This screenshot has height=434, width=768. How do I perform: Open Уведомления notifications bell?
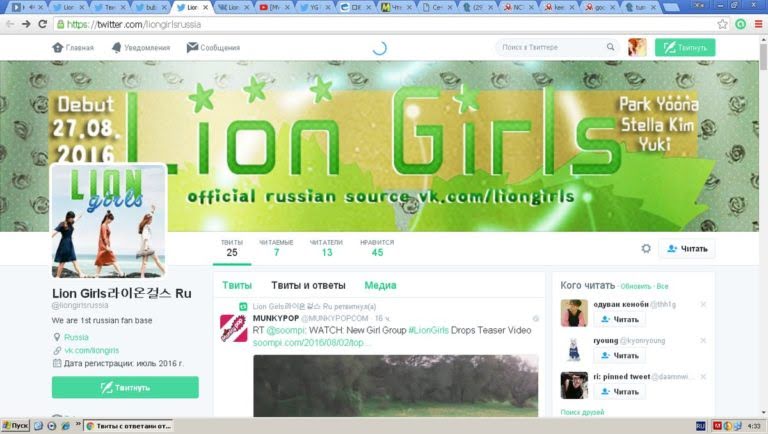[141, 48]
